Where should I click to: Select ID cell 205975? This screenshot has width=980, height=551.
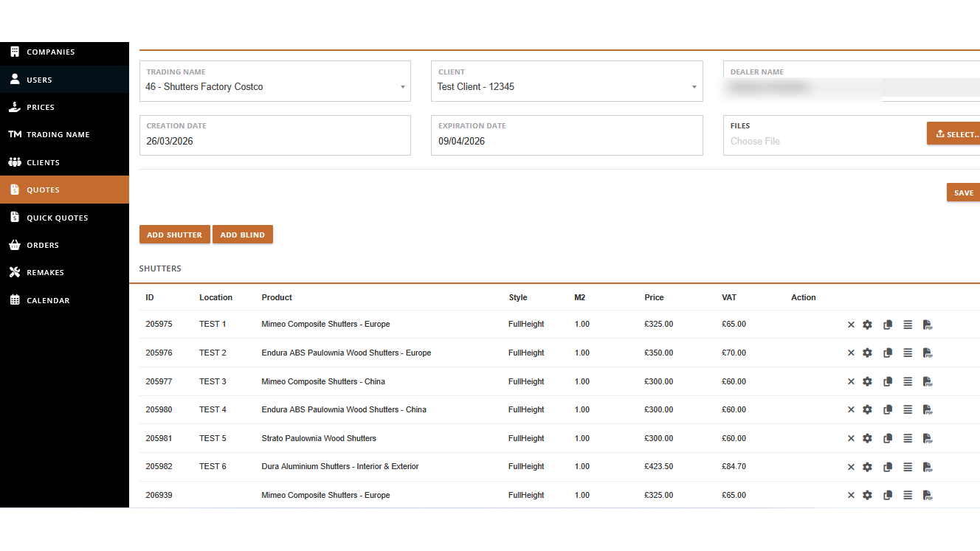click(159, 325)
